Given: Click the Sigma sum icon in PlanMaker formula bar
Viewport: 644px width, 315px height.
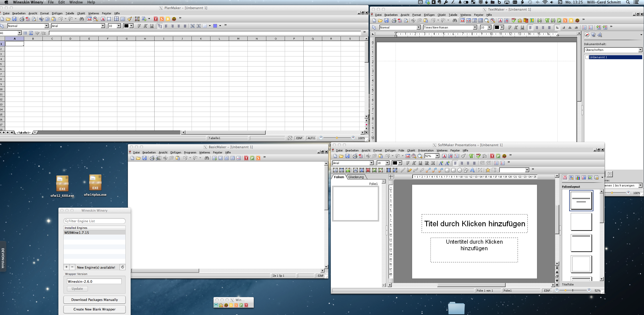Looking at the screenshot, I should point(31,33).
